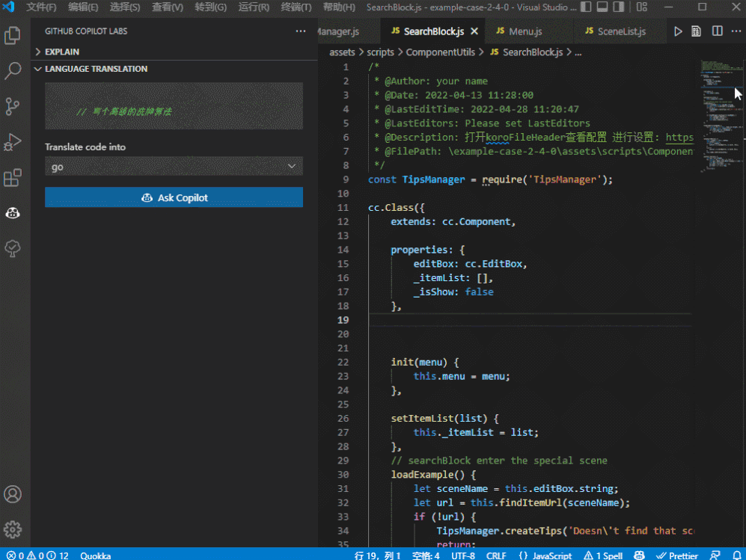
Task: Toggle the bottom panel layout button
Action: click(x=602, y=7)
